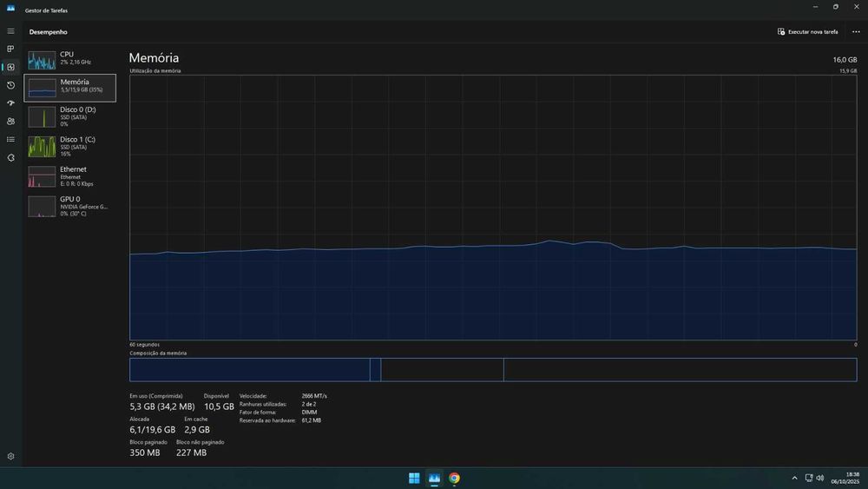Click the 227 MB non-paged value

click(x=192, y=453)
